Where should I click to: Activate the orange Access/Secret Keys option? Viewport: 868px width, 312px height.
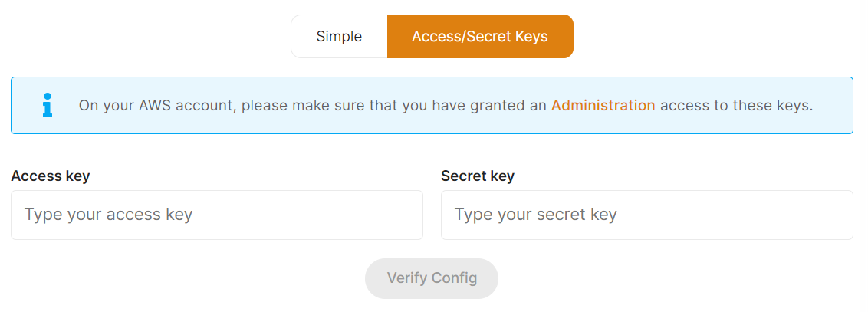[x=480, y=36]
